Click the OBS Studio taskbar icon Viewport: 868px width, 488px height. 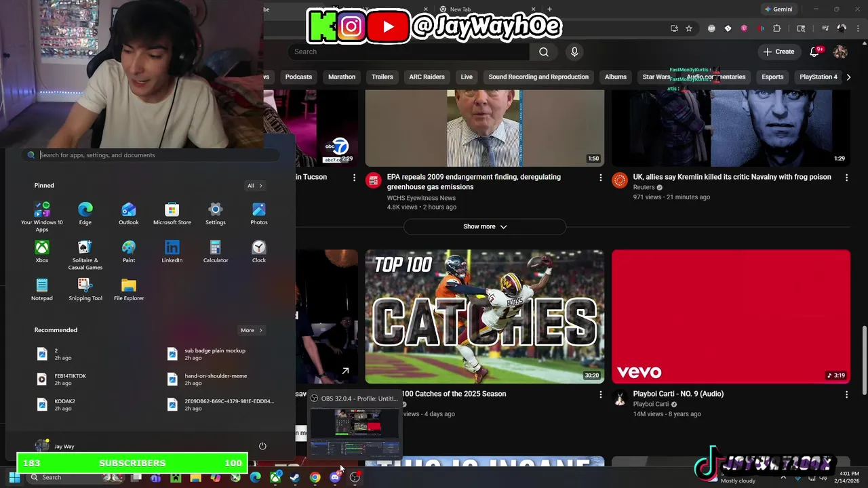tap(355, 477)
